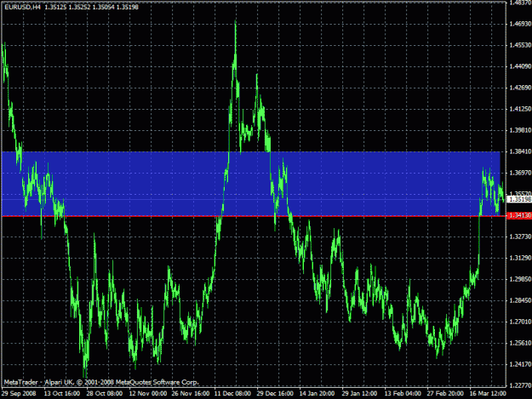This screenshot has width=532, height=399.
Task: Click the current price label 1.35198 on scale
Action: click(519, 199)
